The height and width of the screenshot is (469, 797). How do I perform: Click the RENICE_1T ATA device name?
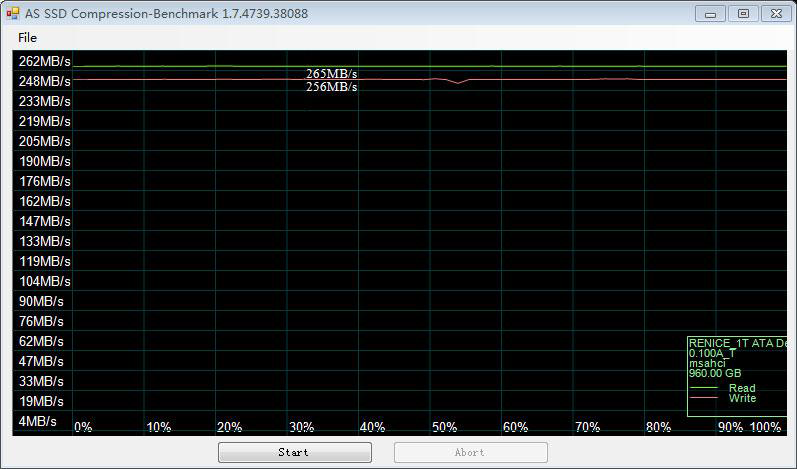coord(738,343)
